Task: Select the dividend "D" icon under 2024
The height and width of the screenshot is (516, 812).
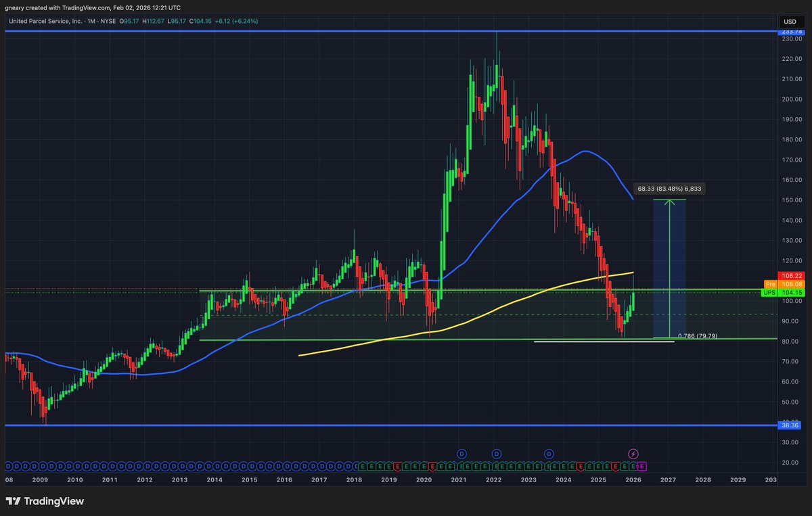Action: point(549,454)
